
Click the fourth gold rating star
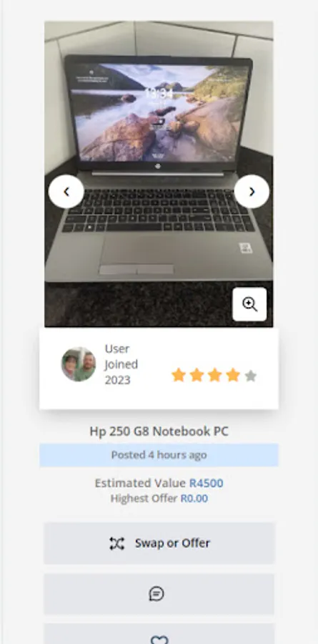click(x=233, y=376)
